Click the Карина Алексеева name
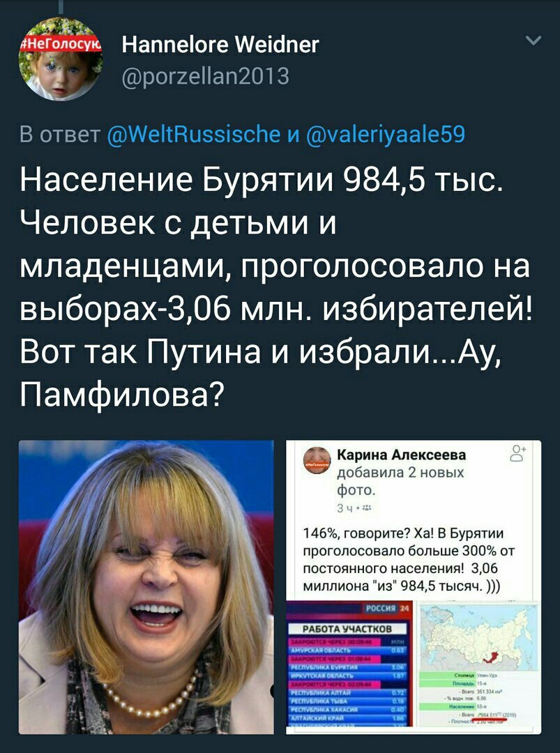 (x=402, y=455)
